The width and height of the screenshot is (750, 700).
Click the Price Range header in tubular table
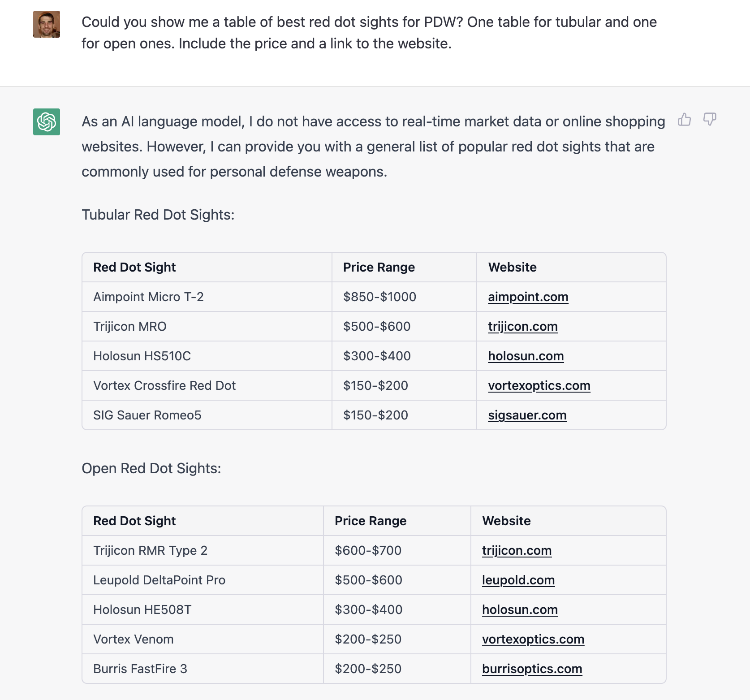(379, 267)
